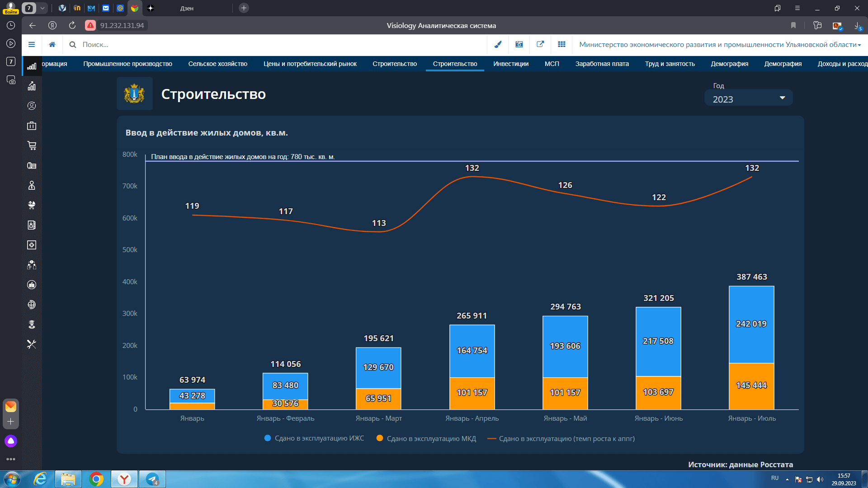Take dashboard snapshot with camera icon
The width and height of the screenshot is (868, 488).
519,44
